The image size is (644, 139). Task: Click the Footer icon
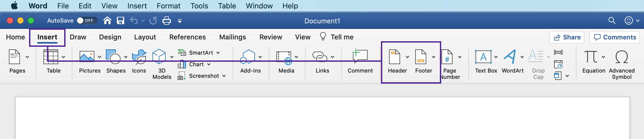421,57
